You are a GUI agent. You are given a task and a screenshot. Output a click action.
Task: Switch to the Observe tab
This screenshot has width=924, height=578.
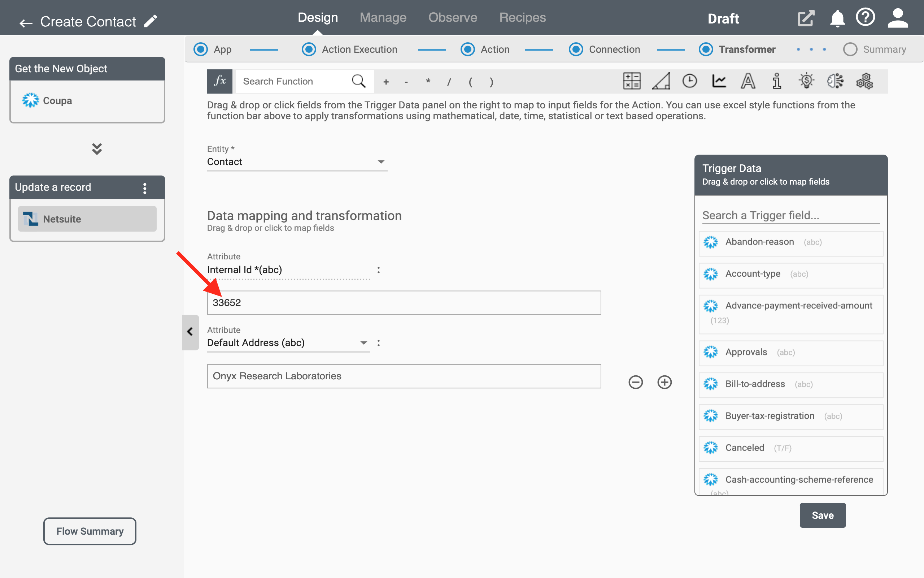[453, 18]
